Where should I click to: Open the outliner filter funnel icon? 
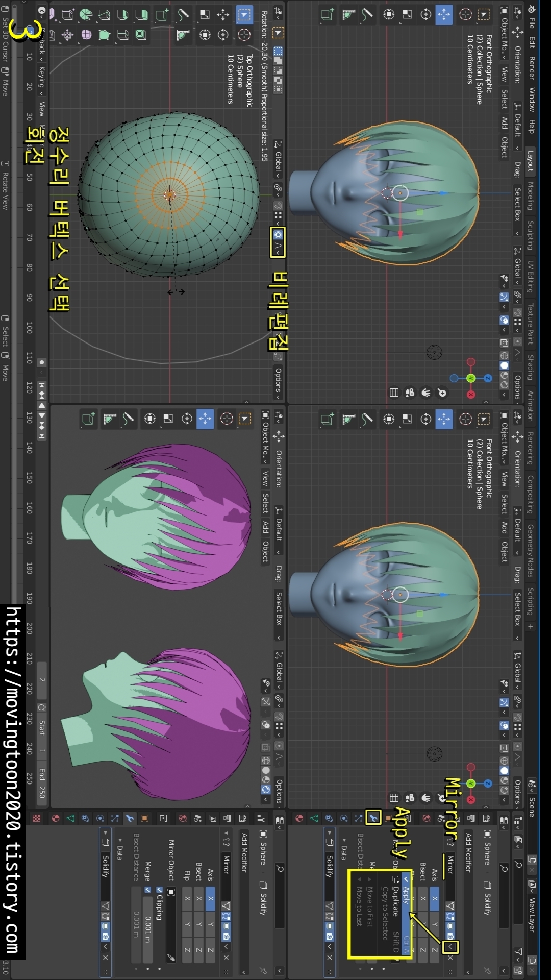pos(518,952)
